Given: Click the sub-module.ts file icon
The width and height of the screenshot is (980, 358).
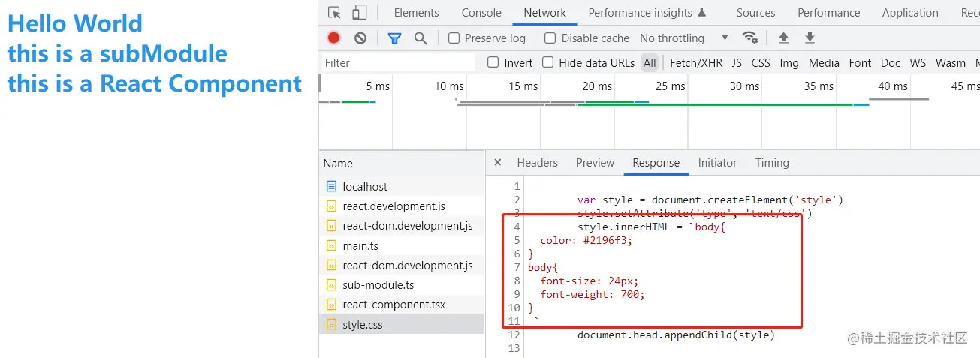Looking at the screenshot, I should (331, 285).
